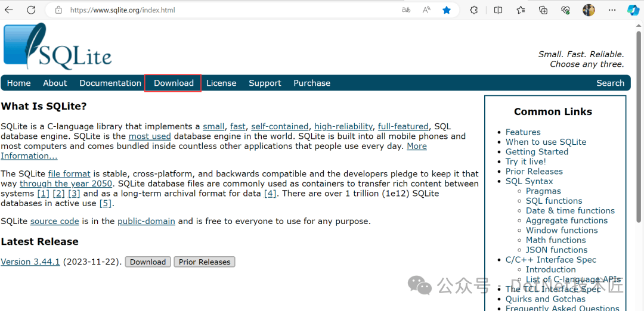644x311 pixels.
Task: Click the blue favorites star icon
Action: [447, 10]
